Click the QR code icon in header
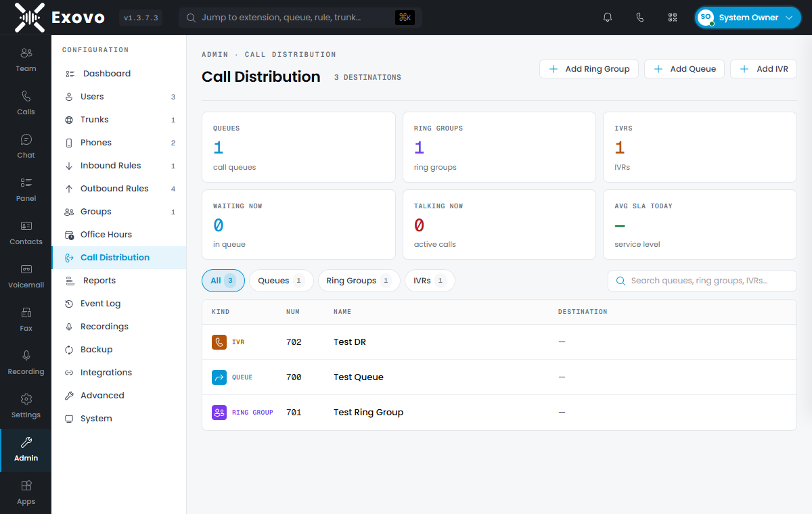The height and width of the screenshot is (514, 812). pyautogui.click(x=673, y=18)
